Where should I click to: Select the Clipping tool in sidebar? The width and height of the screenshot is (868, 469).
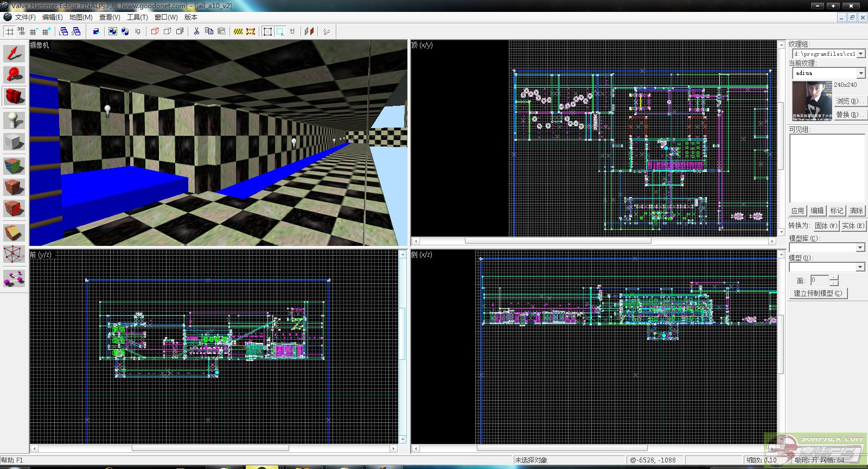14,232
